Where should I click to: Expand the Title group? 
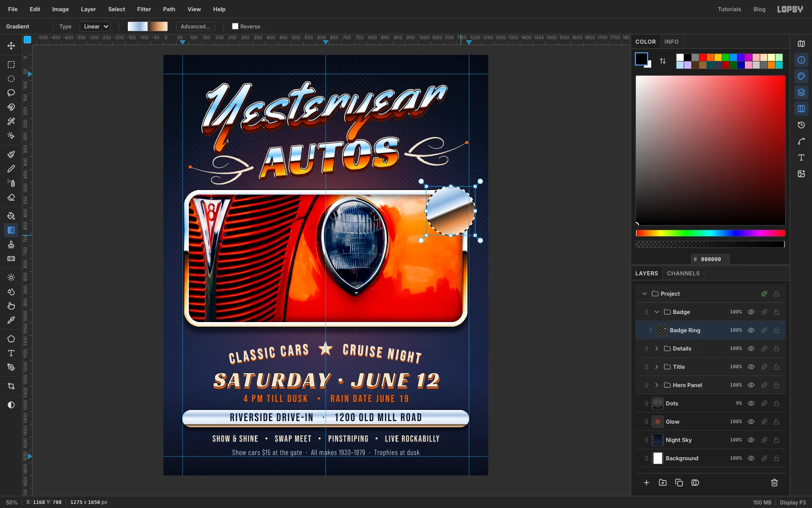657,367
